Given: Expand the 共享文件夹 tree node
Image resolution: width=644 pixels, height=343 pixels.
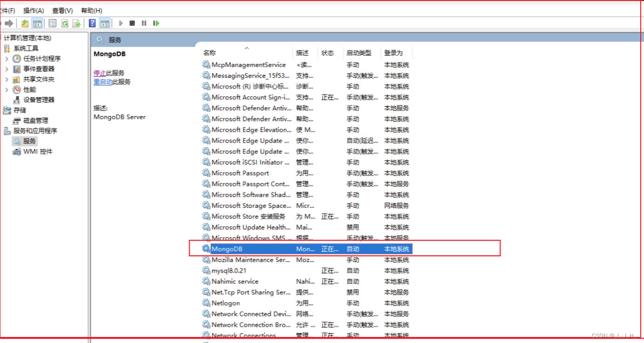Looking at the screenshot, I should click(x=7, y=79).
